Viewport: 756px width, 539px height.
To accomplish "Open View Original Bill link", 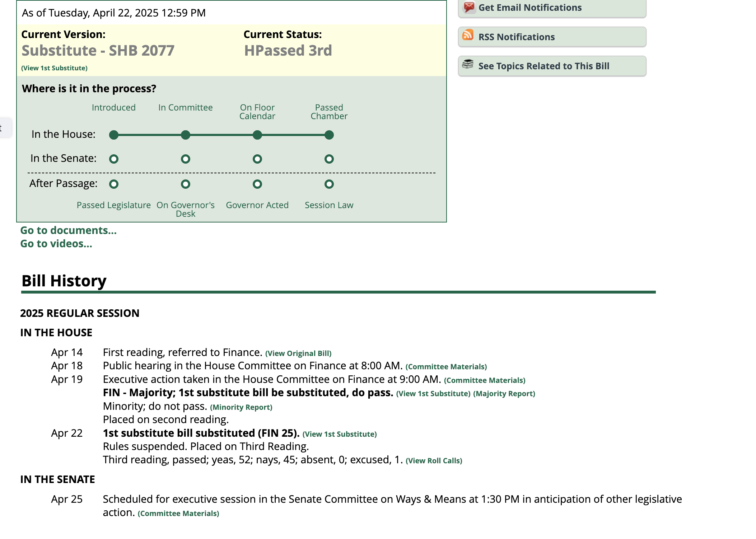I will [298, 353].
